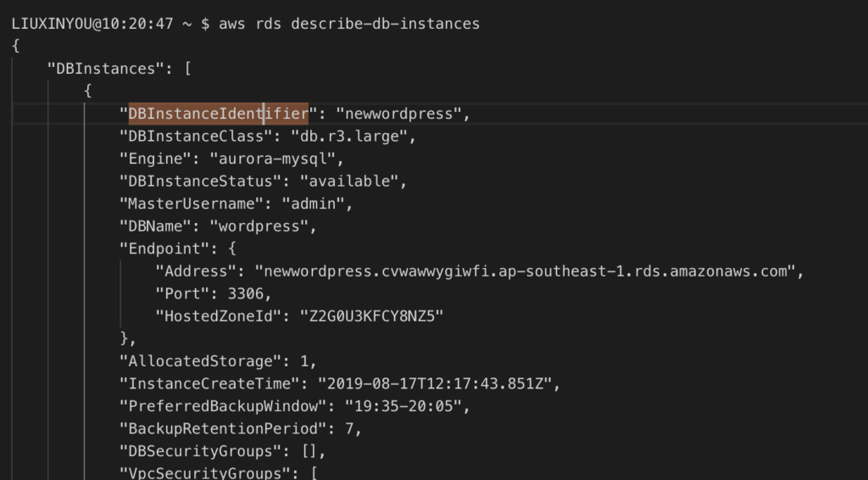Viewport: 868px width, 480px height.
Task: Select the value "available"
Action: pyautogui.click(x=349, y=181)
